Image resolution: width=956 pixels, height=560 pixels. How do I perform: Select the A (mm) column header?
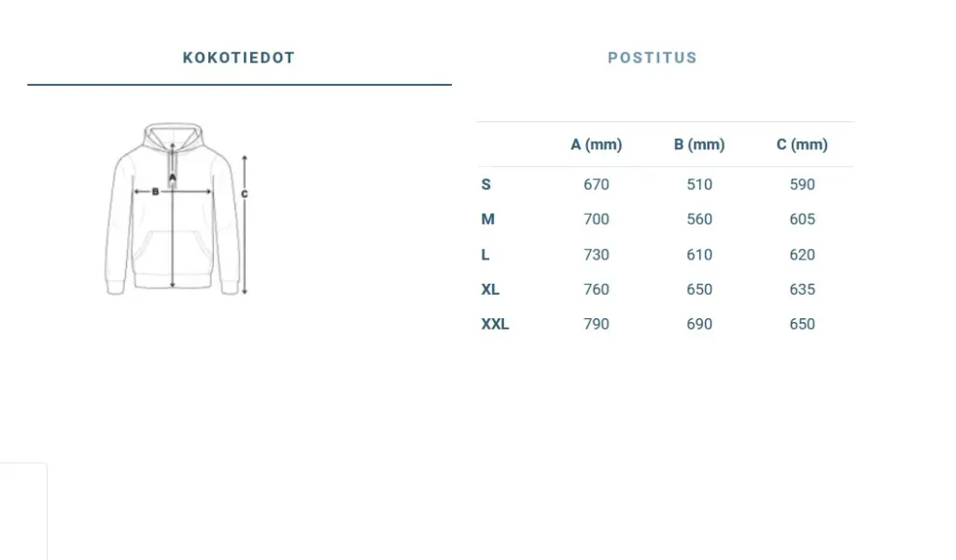[x=596, y=145]
